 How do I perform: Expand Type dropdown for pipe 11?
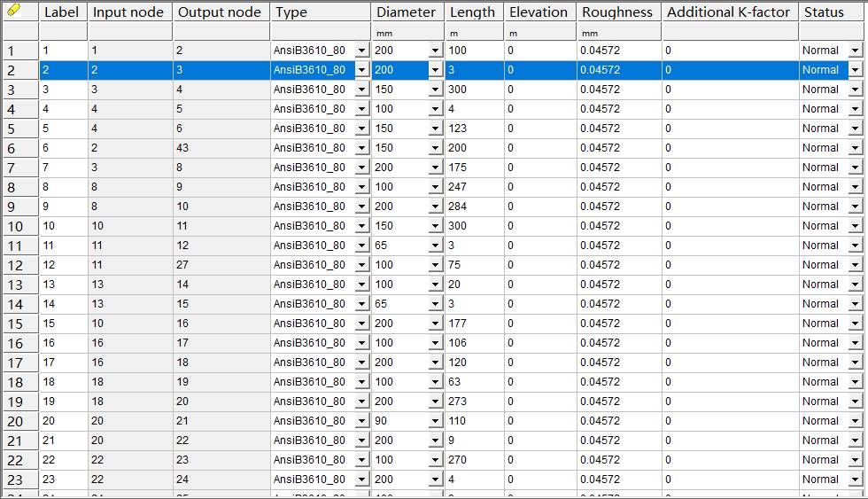(x=361, y=246)
